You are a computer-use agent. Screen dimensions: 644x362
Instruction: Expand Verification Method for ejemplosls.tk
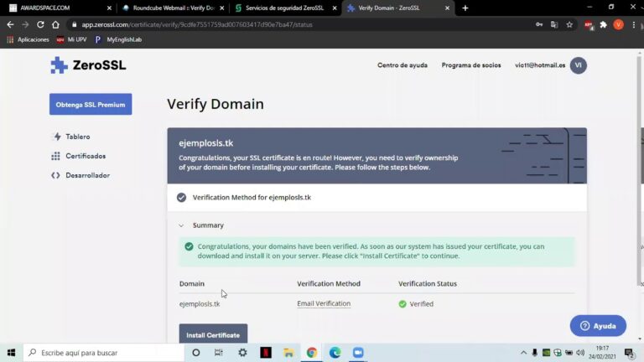pyautogui.click(x=377, y=198)
